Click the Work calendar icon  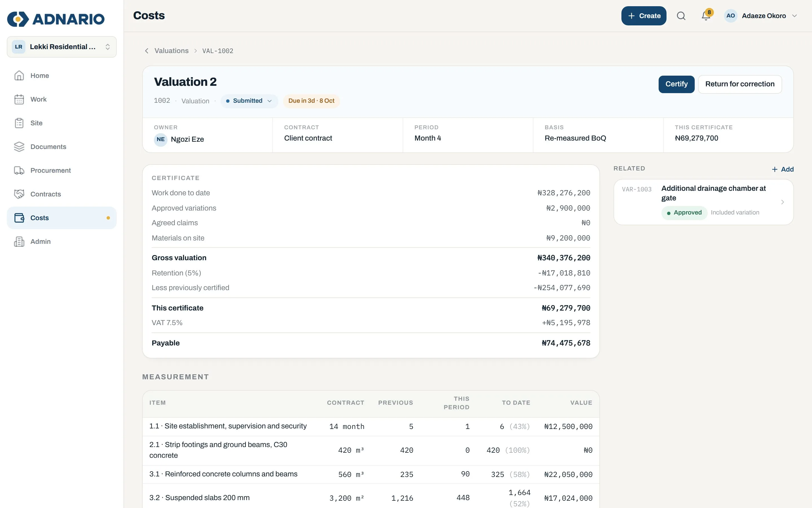(x=19, y=99)
